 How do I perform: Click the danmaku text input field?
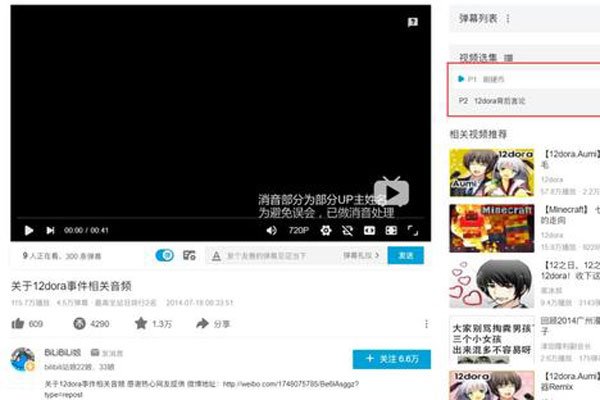click(270, 256)
